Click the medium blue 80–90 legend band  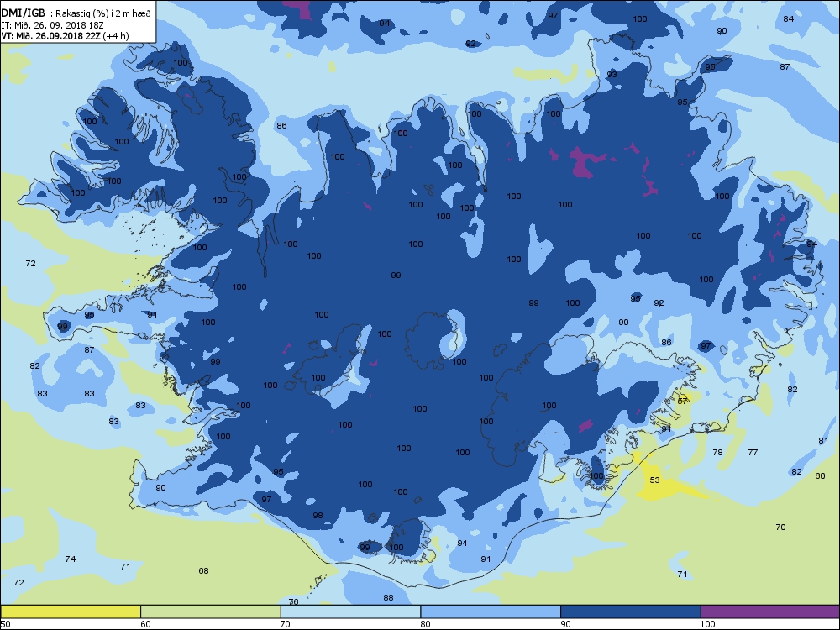click(491, 612)
